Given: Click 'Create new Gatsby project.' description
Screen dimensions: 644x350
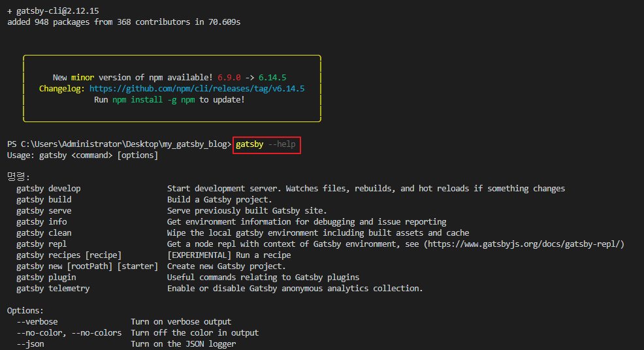Looking at the screenshot, I should (226, 266).
